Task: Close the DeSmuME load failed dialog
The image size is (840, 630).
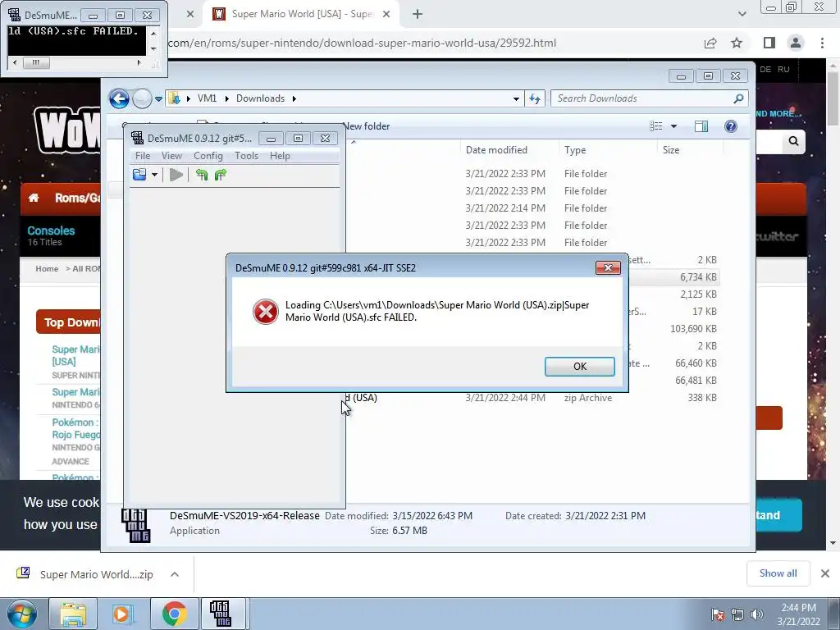Action: click(x=608, y=268)
